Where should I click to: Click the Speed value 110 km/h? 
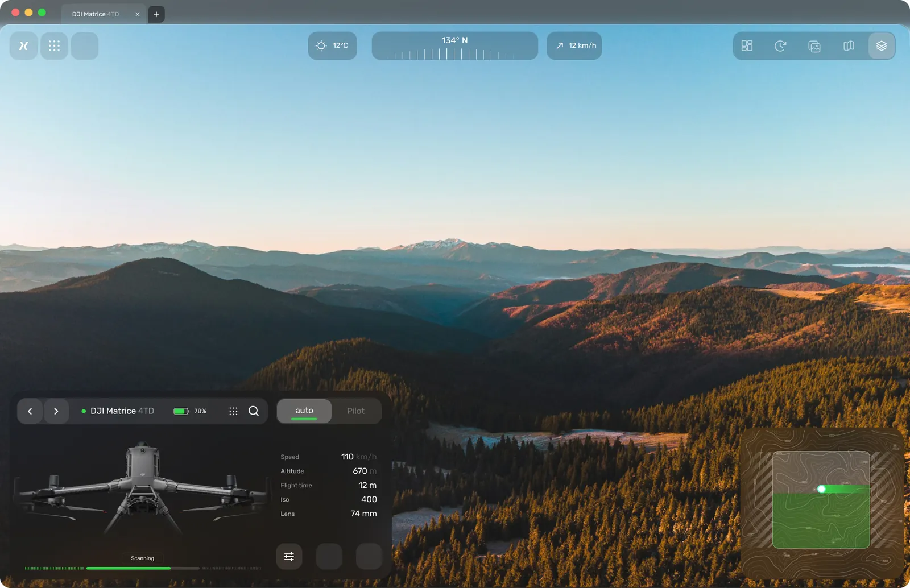pos(359,457)
